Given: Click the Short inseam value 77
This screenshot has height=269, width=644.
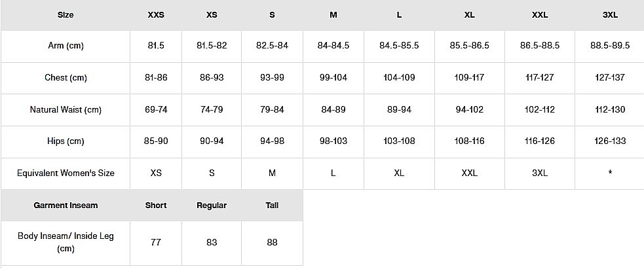Looking at the screenshot, I should (156, 242).
